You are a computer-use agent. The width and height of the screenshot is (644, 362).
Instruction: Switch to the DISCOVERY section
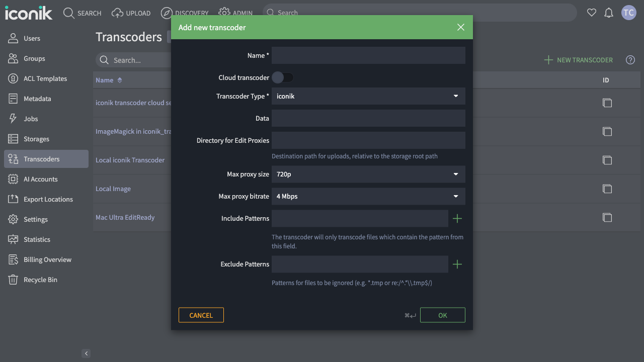(x=185, y=13)
